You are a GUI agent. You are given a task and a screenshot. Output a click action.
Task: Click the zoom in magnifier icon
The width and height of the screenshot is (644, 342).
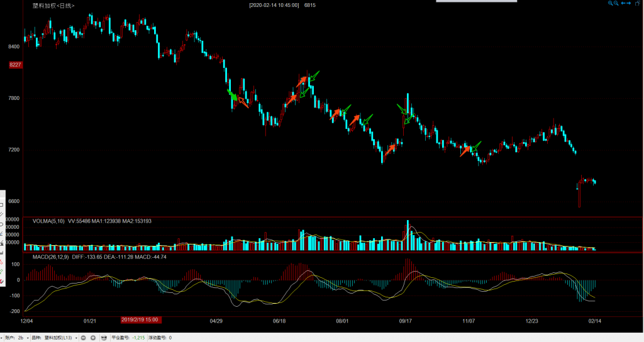click(610, 4)
